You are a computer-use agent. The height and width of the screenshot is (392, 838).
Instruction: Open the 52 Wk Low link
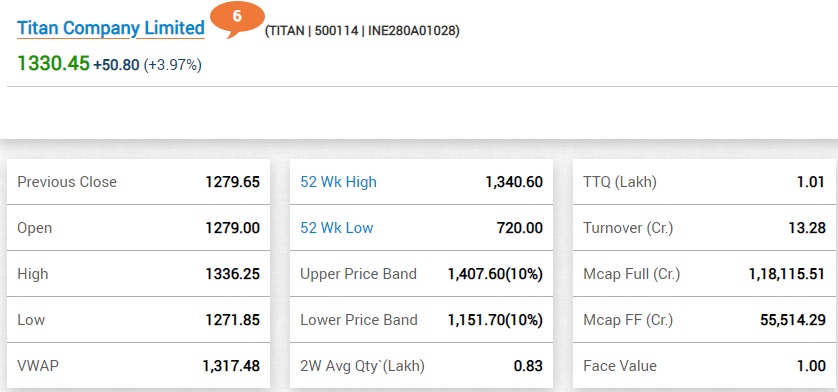[337, 228]
